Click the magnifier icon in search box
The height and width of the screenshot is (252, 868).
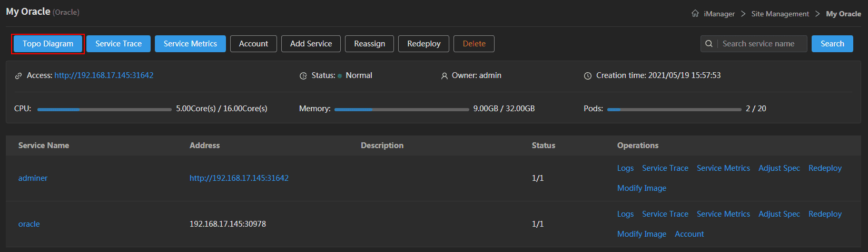[709, 44]
